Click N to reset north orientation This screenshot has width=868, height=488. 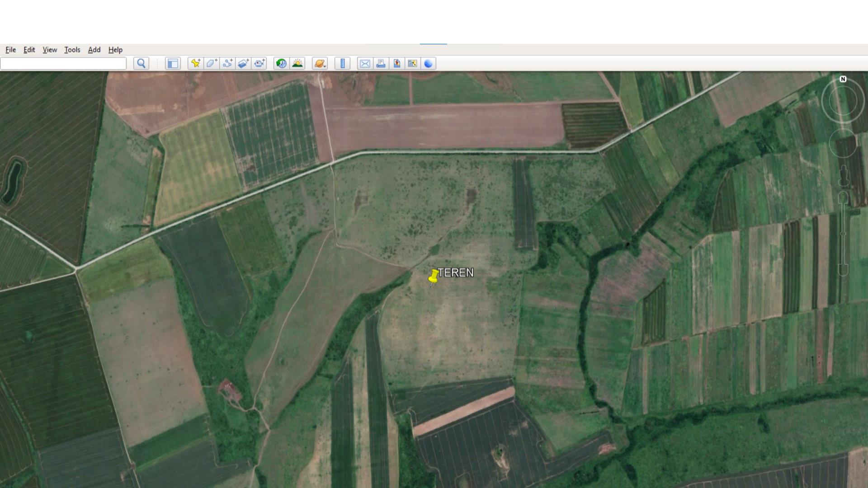tap(843, 79)
